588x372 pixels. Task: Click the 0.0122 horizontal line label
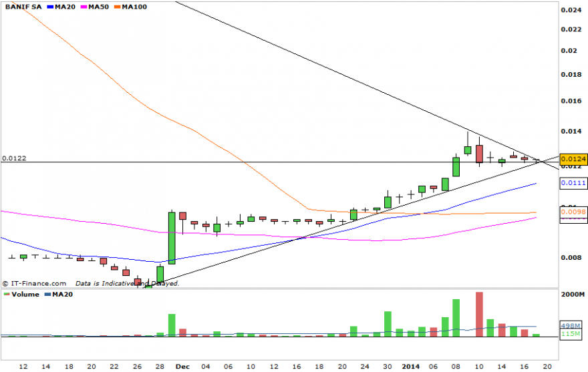14,158
